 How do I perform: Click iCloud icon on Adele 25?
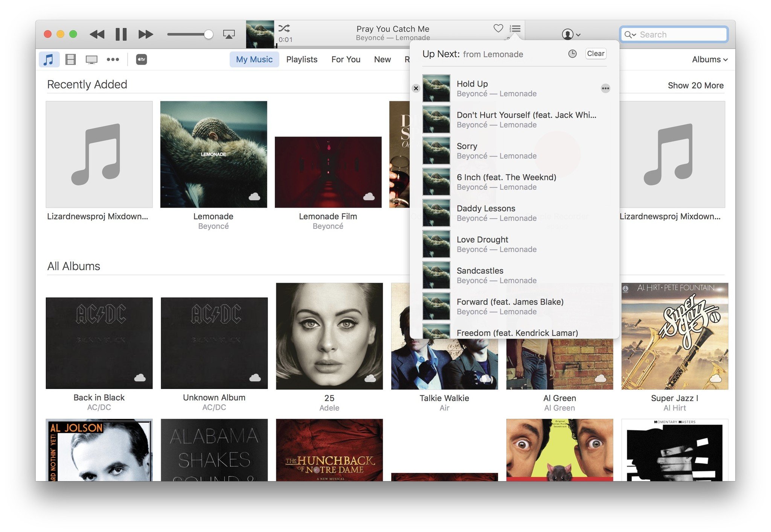click(370, 378)
